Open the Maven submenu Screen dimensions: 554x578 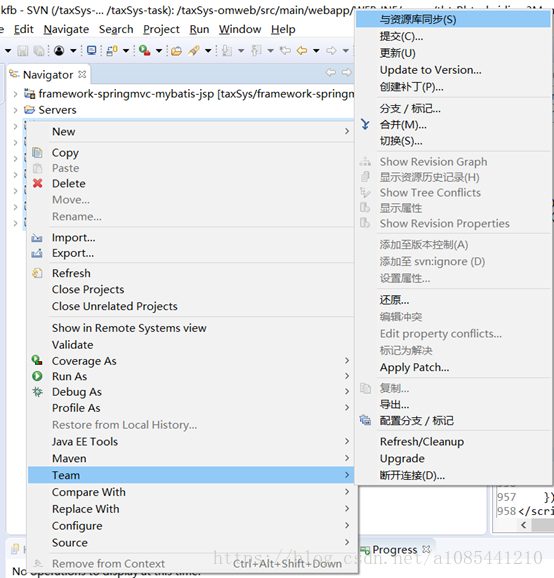click(x=191, y=458)
